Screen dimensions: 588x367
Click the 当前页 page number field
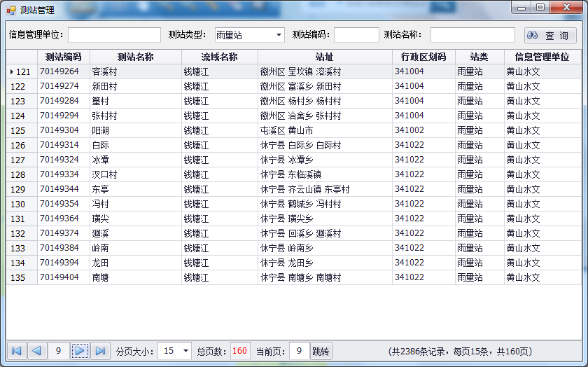point(299,351)
